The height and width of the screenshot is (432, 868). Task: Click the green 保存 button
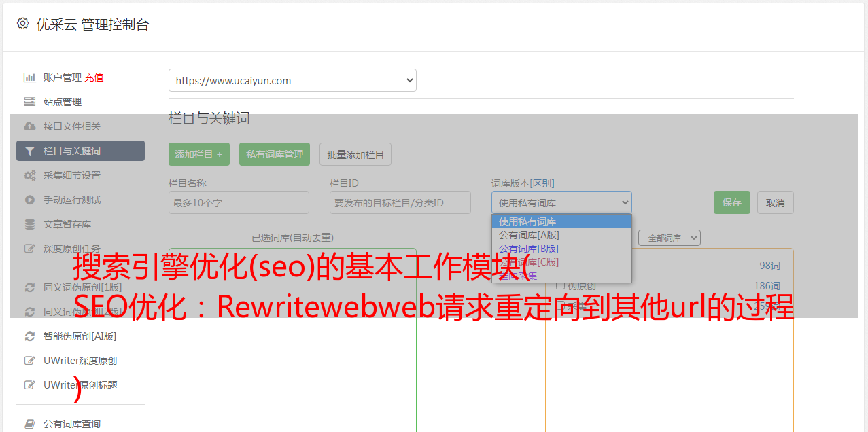click(x=732, y=202)
